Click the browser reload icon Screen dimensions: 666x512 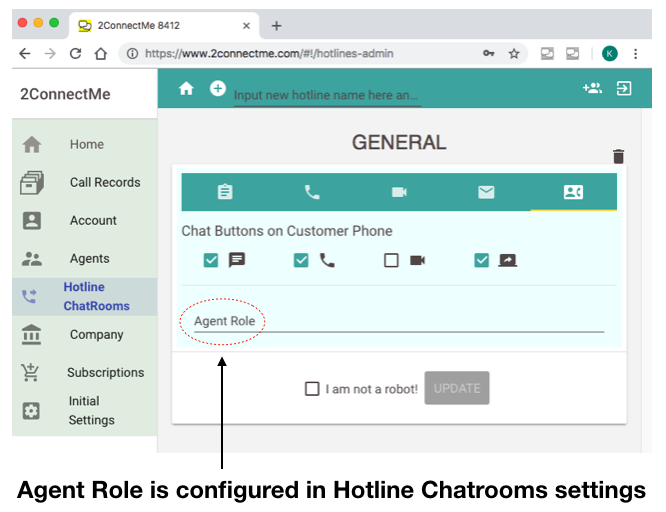75,54
